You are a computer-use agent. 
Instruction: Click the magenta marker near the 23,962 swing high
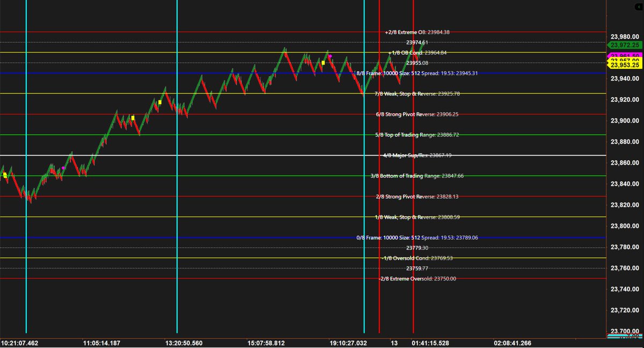330,56
